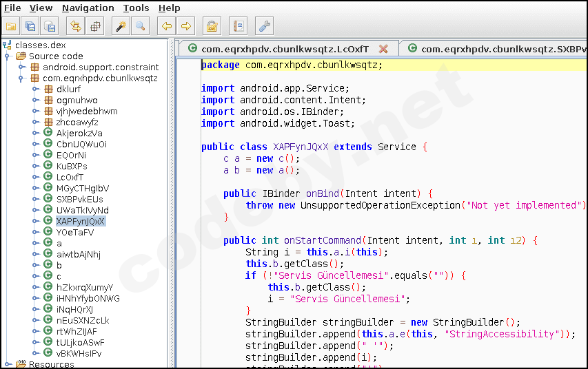588x369 pixels.
Task: Open the log viewer notebook icon
Action: click(238, 27)
